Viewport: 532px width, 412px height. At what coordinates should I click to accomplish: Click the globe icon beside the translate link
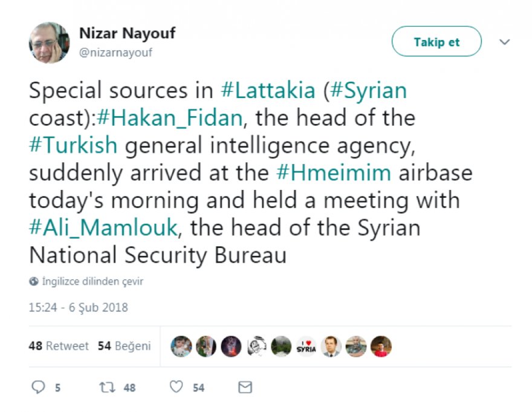click(x=34, y=282)
